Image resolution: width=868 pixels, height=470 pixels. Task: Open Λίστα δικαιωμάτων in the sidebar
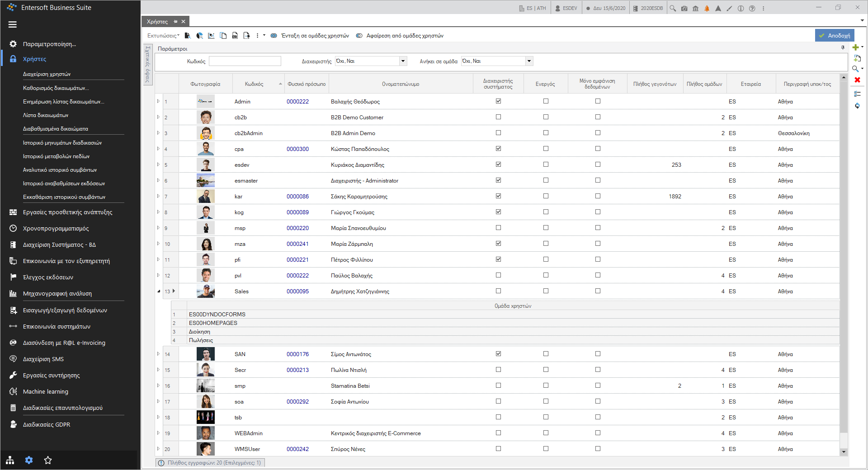[46, 115]
